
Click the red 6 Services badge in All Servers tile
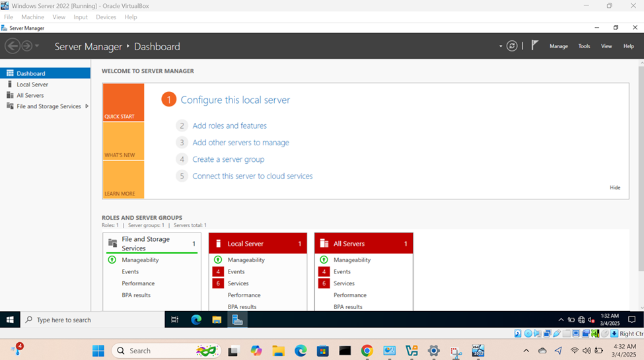324,283
